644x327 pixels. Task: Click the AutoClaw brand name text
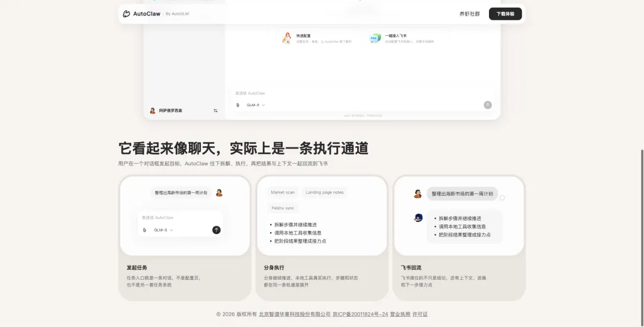[147, 14]
